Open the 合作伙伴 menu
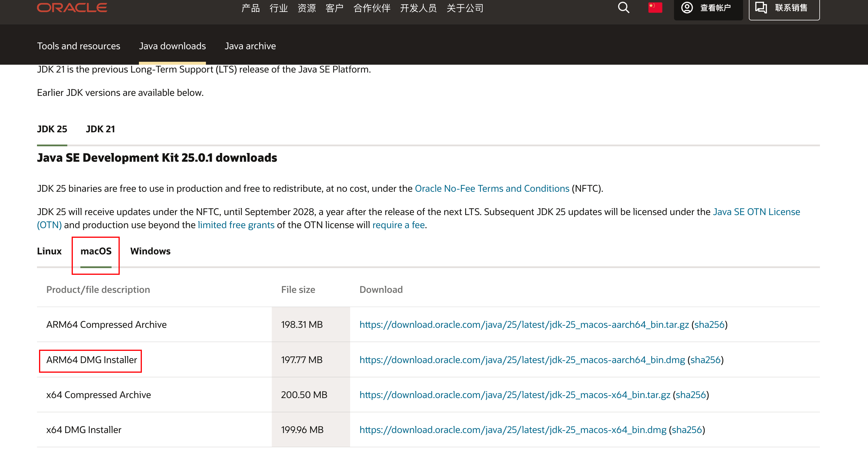The height and width of the screenshot is (468, 868). 372,8
